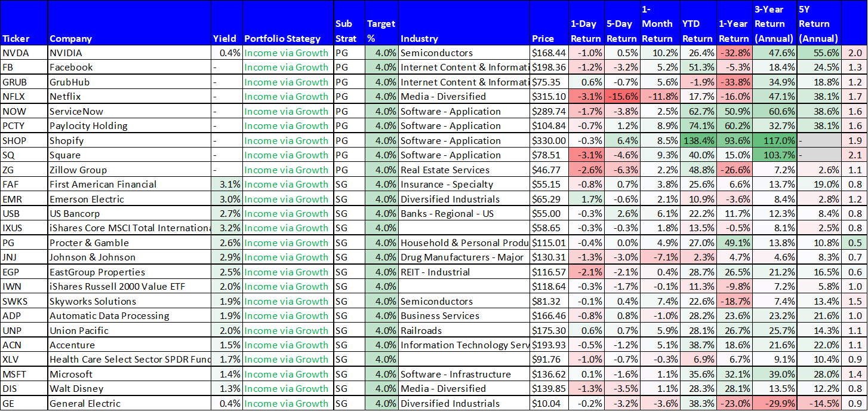Select the Johnson & Johnson company cell
The width and height of the screenshot is (868, 411).
[x=130, y=257]
